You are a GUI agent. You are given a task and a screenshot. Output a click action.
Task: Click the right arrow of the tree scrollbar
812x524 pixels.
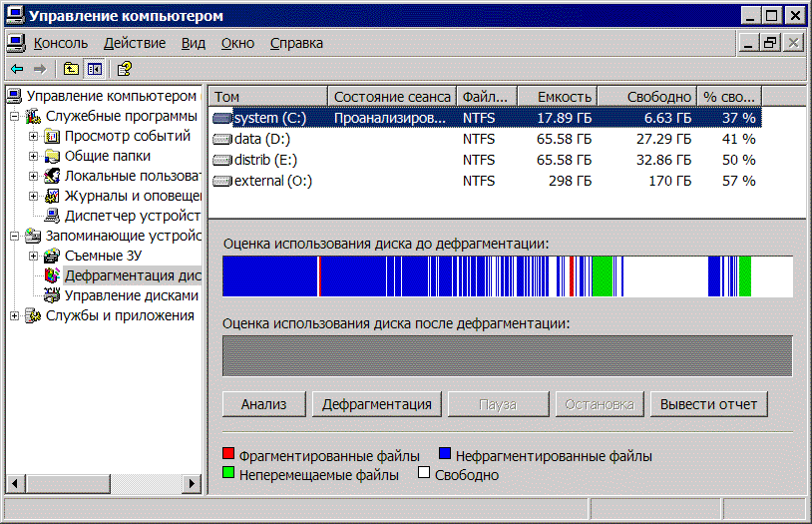192,483
